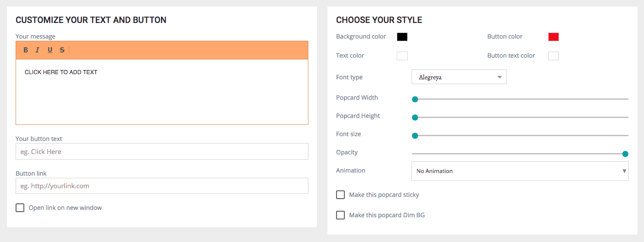
Task: Apply bold formatting in the message editor
Action: pyautogui.click(x=26, y=50)
